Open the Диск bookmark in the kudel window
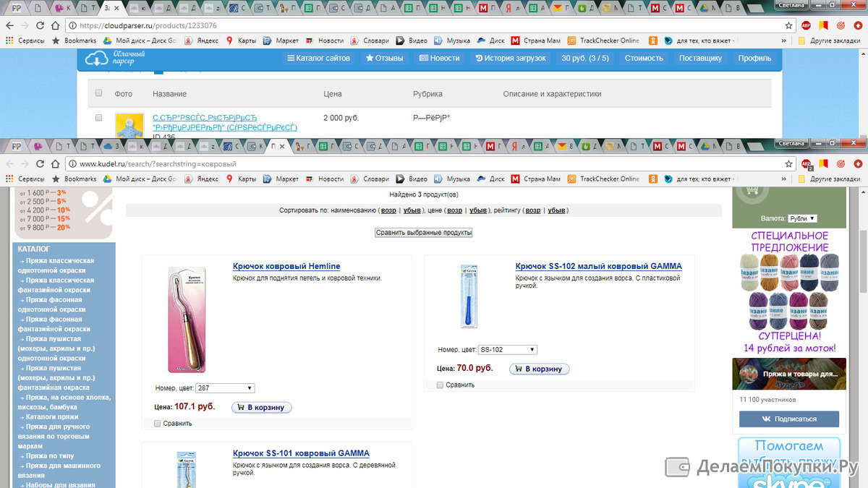The height and width of the screenshot is (488, 868). [491, 179]
